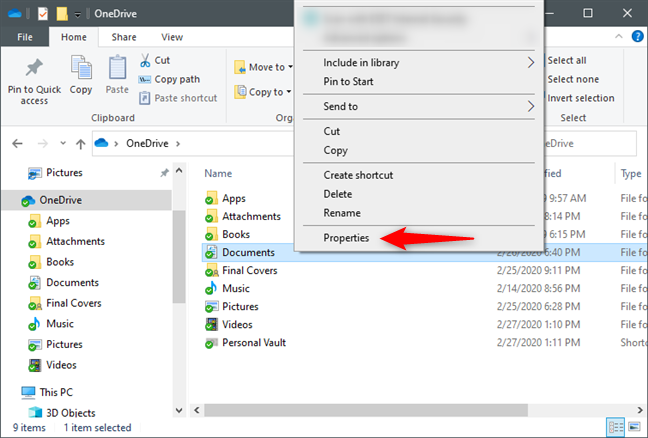
Task: Open Recent locations dropdown arrow
Action: point(63,143)
